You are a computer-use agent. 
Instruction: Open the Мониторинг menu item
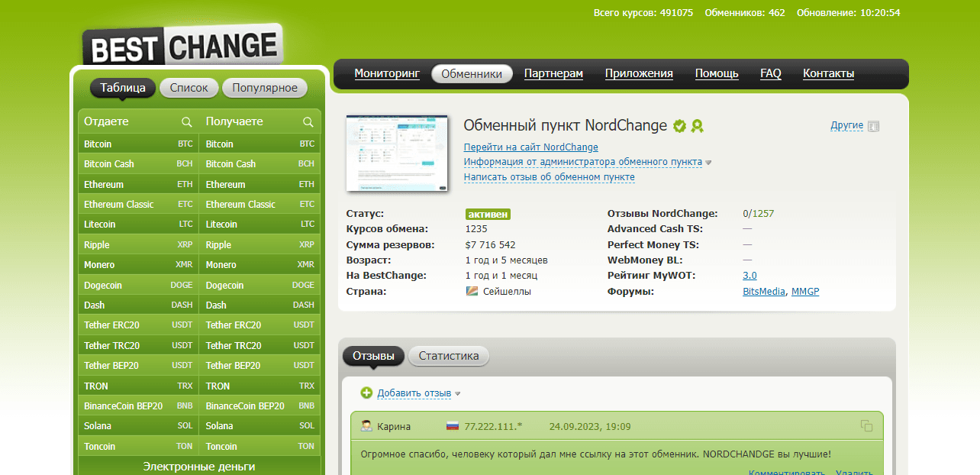387,74
